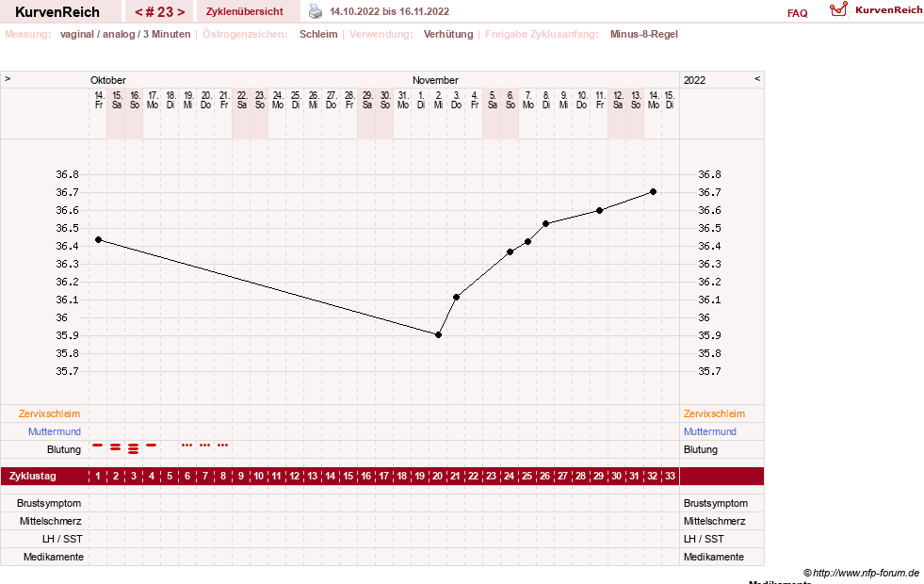Click the date range 14.10.2022 bis 16.11.2022
Screen dimensions: 924x584
click(390, 12)
